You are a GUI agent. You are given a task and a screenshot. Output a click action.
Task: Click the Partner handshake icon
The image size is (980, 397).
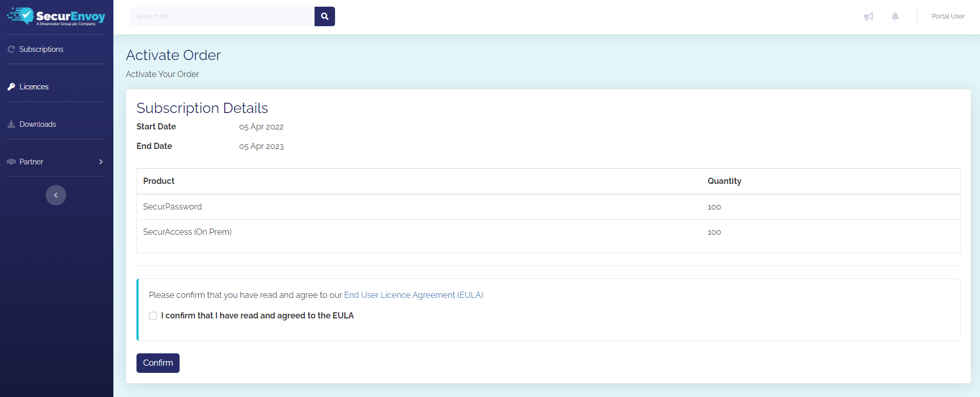coord(11,162)
